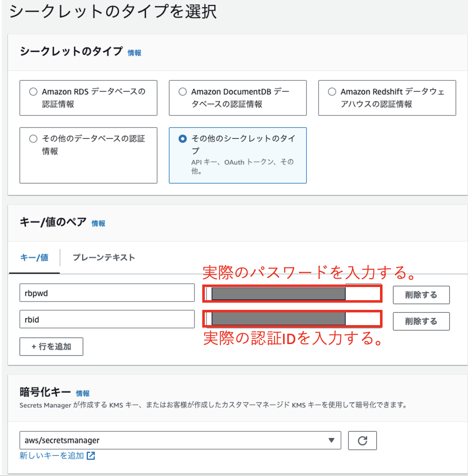
Task: Switch to the プレーンテキスト tab
Action: [104, 257]
